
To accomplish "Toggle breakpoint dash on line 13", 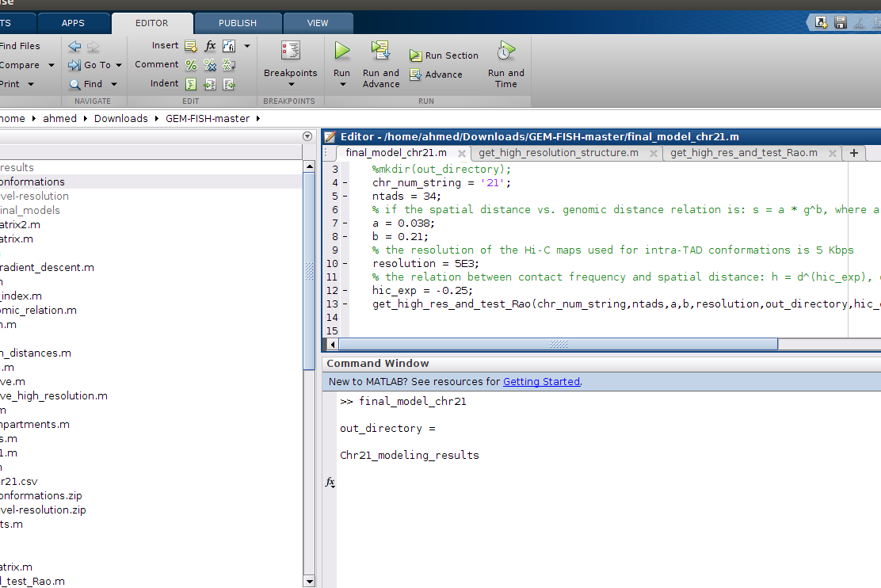I will pos(345,304).
